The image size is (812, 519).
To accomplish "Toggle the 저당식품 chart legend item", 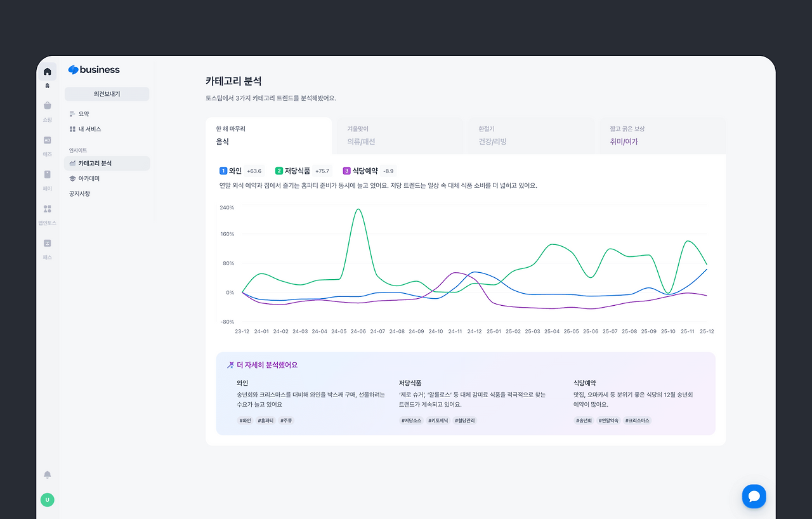I will pyautogui.click(x=303, y=171).
